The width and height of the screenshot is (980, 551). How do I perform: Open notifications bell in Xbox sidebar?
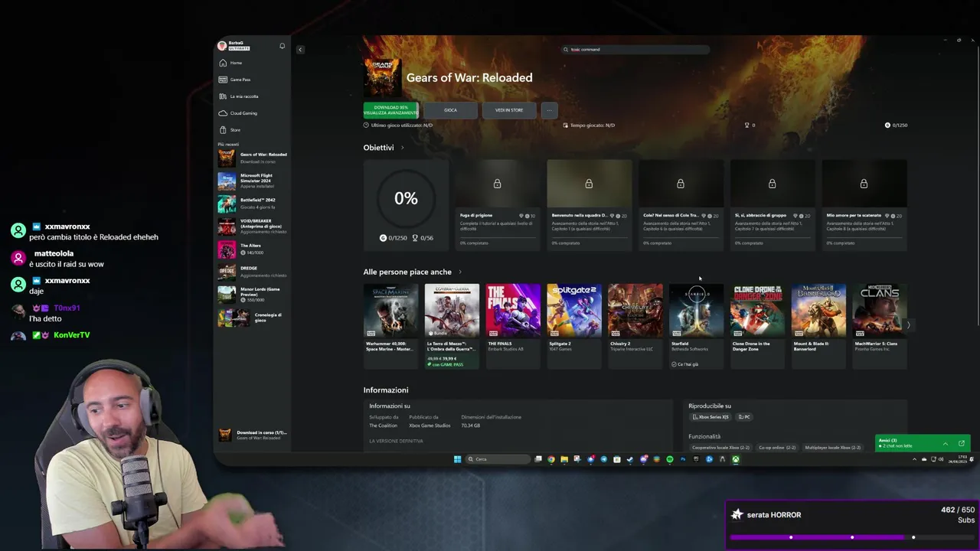(282, 46)
